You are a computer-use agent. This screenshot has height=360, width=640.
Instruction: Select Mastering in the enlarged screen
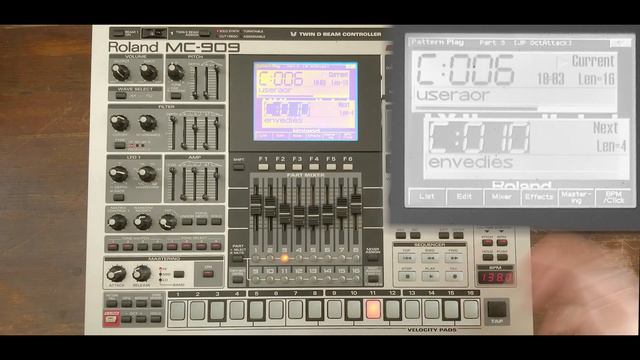pos(576,197)
